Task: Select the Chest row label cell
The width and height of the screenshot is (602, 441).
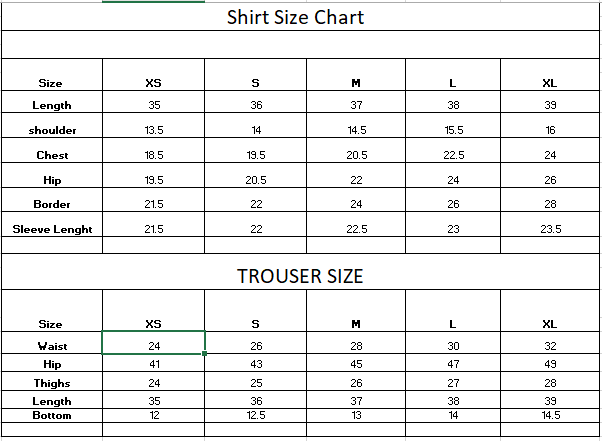Action: (x=52, y=155)
